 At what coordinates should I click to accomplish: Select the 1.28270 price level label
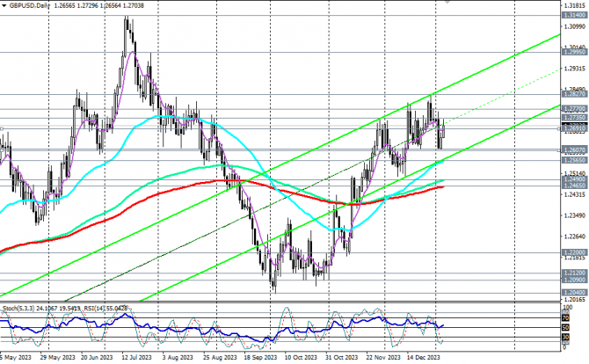click(574, 94)
